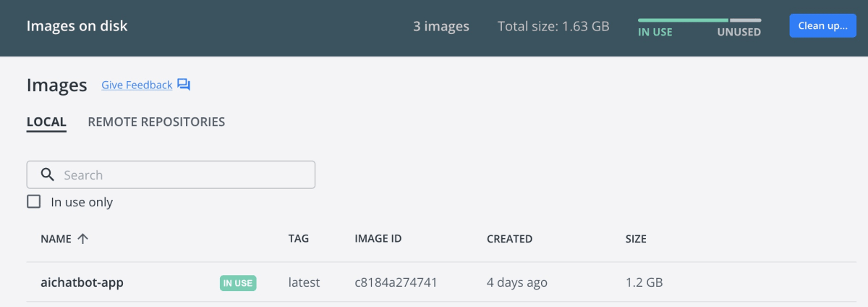The width and height of the screenshot is (868, 307).
Task: Click image ID c8184a274741
Action: click(396, 282)
